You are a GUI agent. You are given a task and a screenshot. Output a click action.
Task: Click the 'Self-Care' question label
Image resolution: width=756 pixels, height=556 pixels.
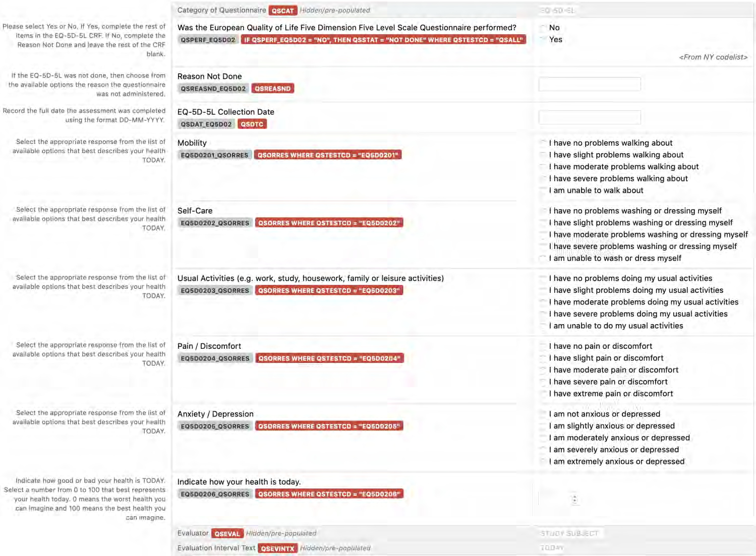click(x=195, y=211)
